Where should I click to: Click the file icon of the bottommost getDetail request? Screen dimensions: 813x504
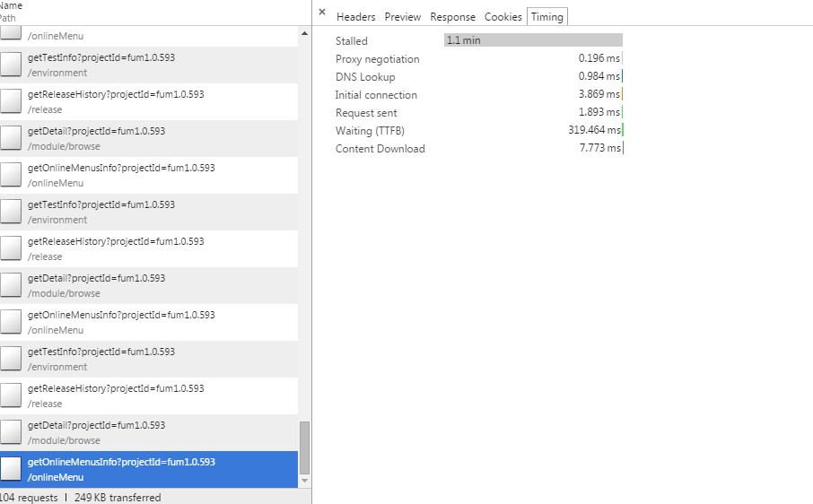pos(11,432)
